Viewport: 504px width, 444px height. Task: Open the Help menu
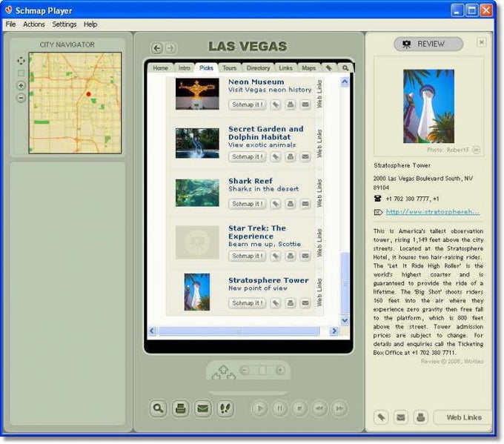tap(90, 24)
